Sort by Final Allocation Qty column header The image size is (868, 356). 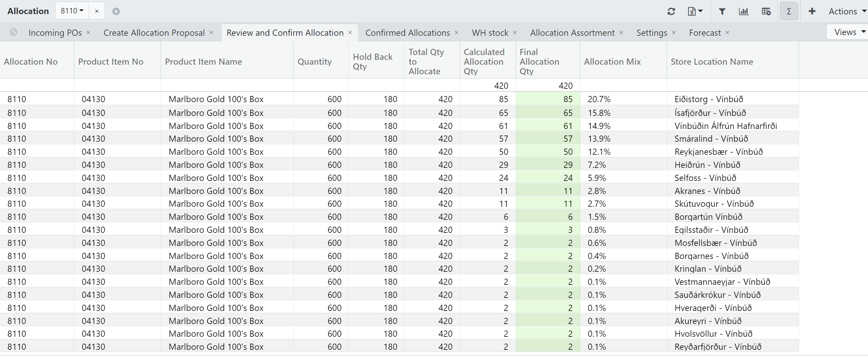[539, 62]
